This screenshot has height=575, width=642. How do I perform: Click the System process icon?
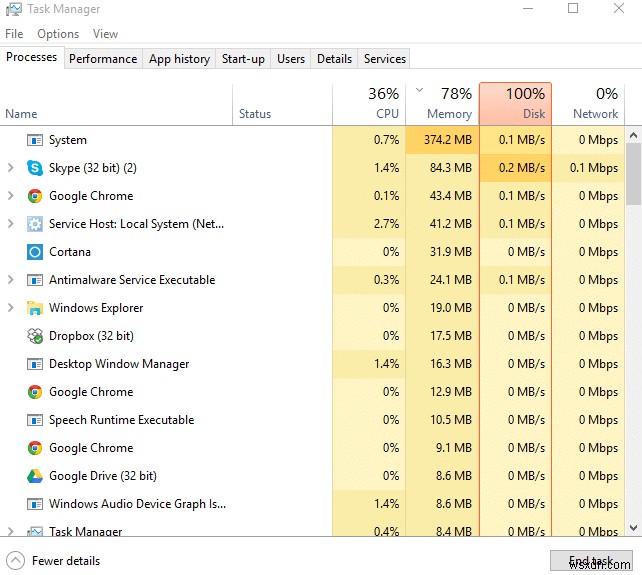[35, 140]
